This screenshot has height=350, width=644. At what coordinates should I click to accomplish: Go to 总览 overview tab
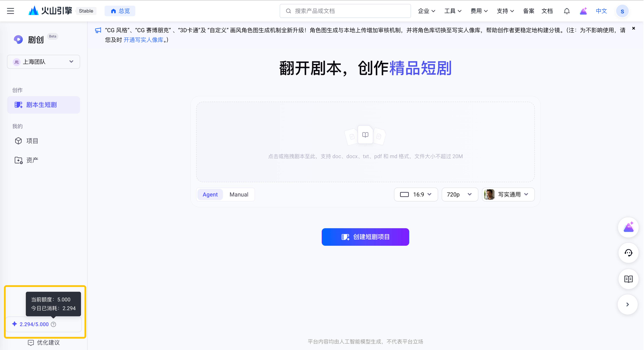[x=120, y=11]
